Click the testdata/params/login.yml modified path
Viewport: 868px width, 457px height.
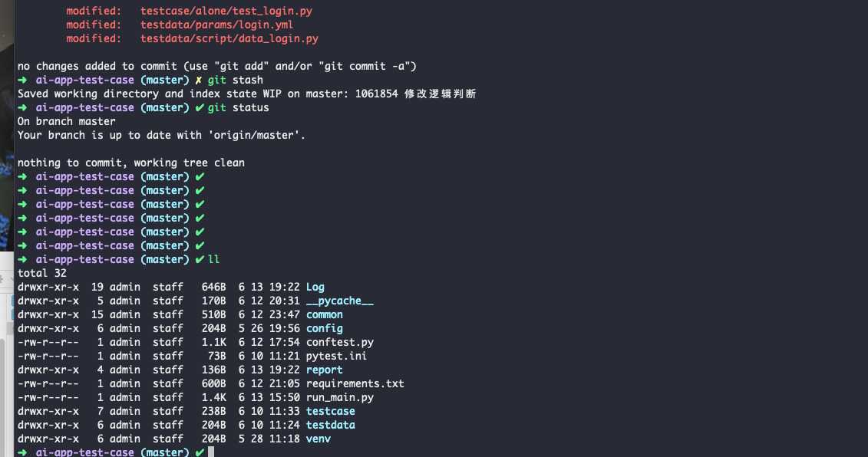tap(217, 25)
